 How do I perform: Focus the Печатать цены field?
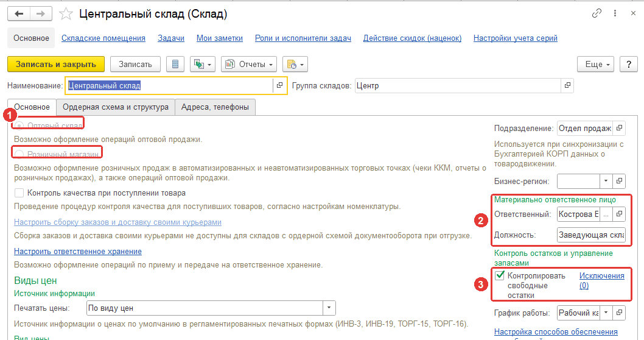tap(205, 308)
